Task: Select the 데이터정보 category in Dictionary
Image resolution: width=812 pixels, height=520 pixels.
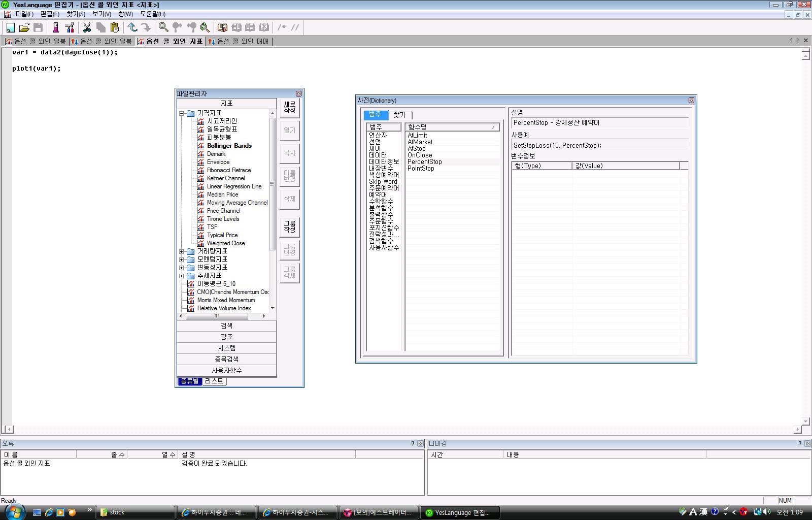Action: pyautogui.click(x=384, y=162)
